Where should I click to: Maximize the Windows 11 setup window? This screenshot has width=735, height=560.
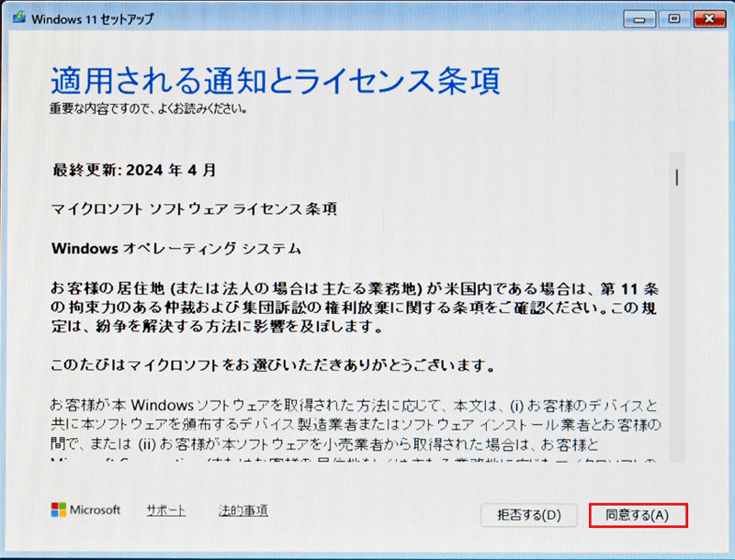tap(674, 19)
